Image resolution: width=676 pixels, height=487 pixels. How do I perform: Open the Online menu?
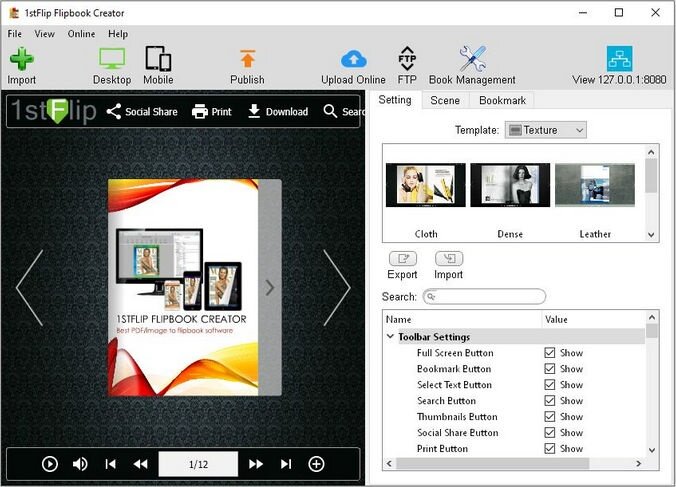click(81, 34)
